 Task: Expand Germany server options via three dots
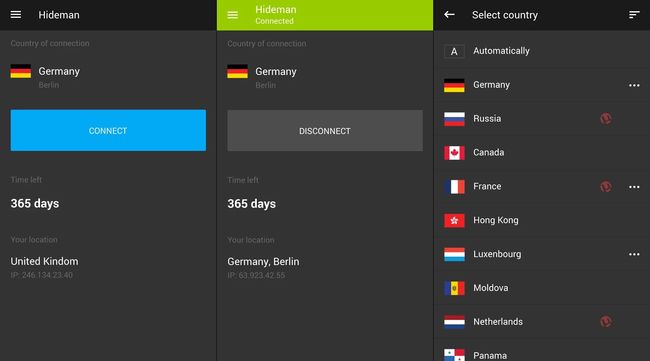[x=634, y=85]
